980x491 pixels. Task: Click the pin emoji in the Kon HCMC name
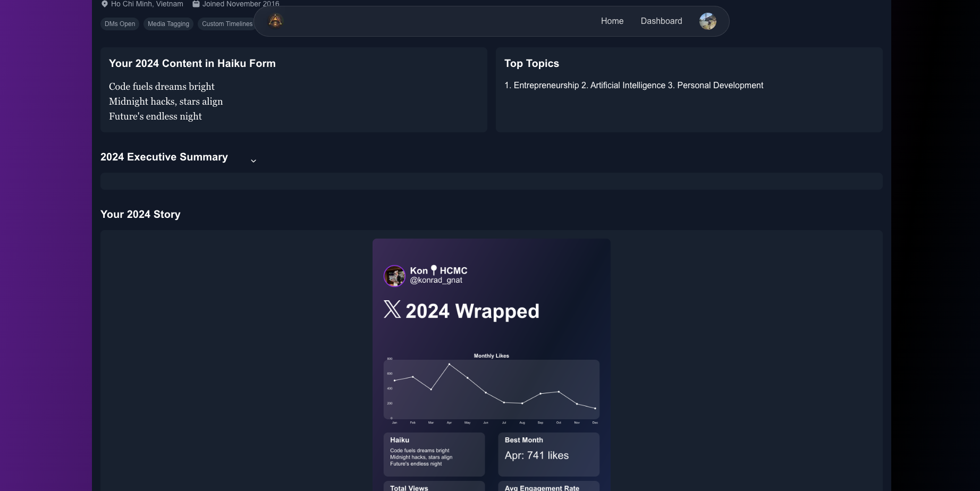click(x=434, y=270)
